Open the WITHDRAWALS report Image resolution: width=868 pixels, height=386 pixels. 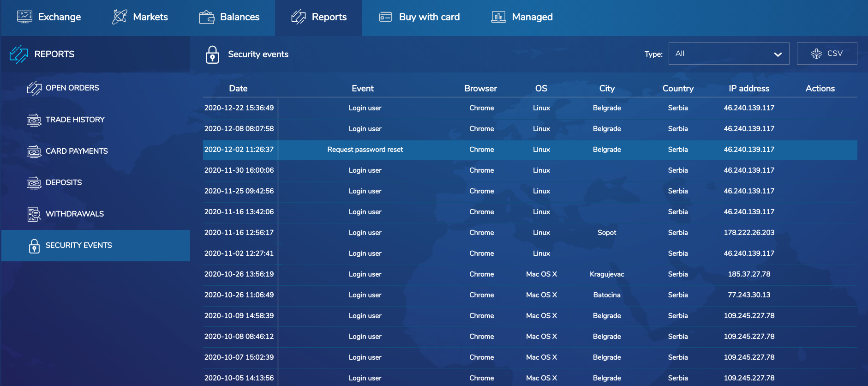coord(75,214)
